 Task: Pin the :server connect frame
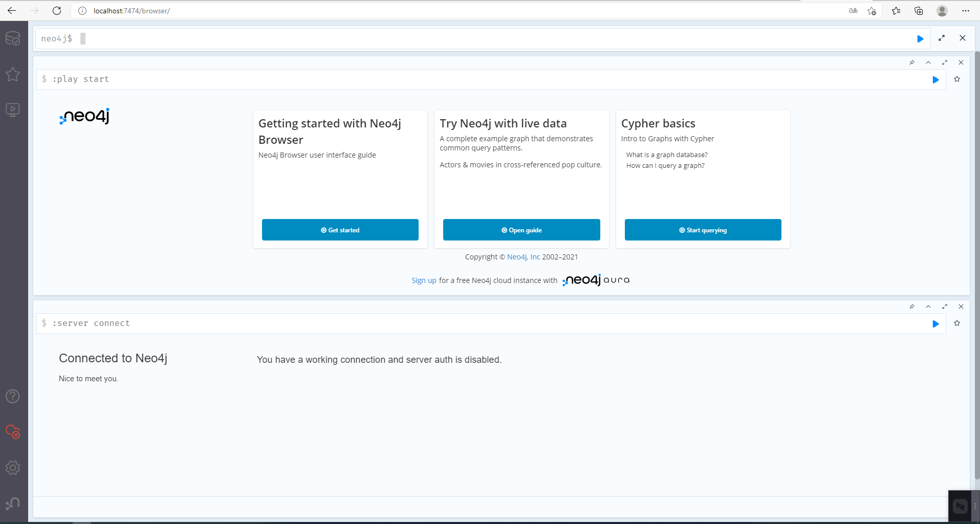tap(912, 307)
